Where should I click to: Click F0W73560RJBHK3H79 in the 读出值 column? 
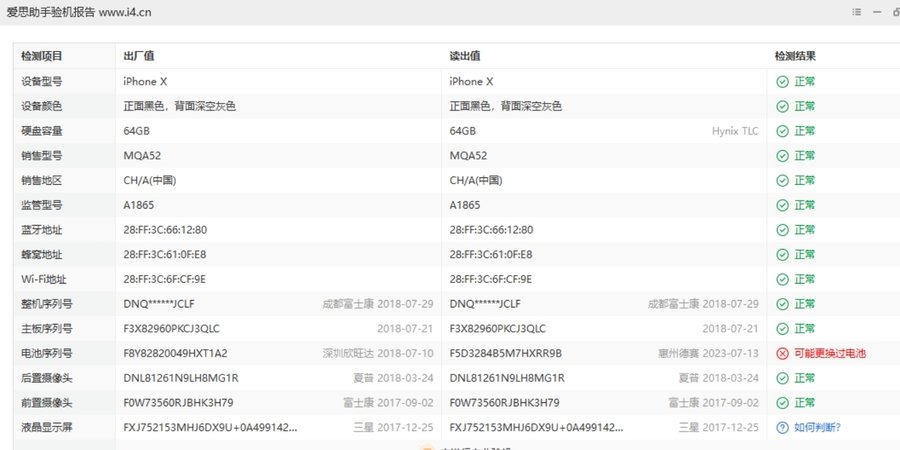505,402
